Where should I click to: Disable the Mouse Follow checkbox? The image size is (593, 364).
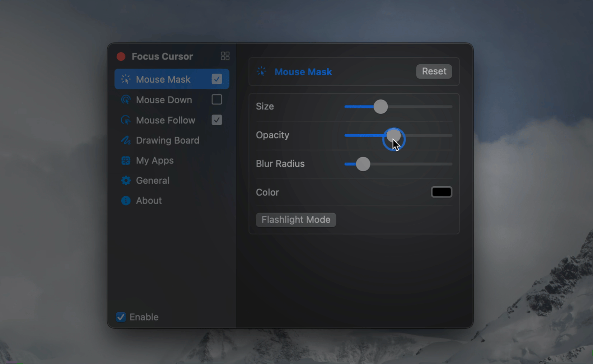pyautogui.click(x=217, y=120)
